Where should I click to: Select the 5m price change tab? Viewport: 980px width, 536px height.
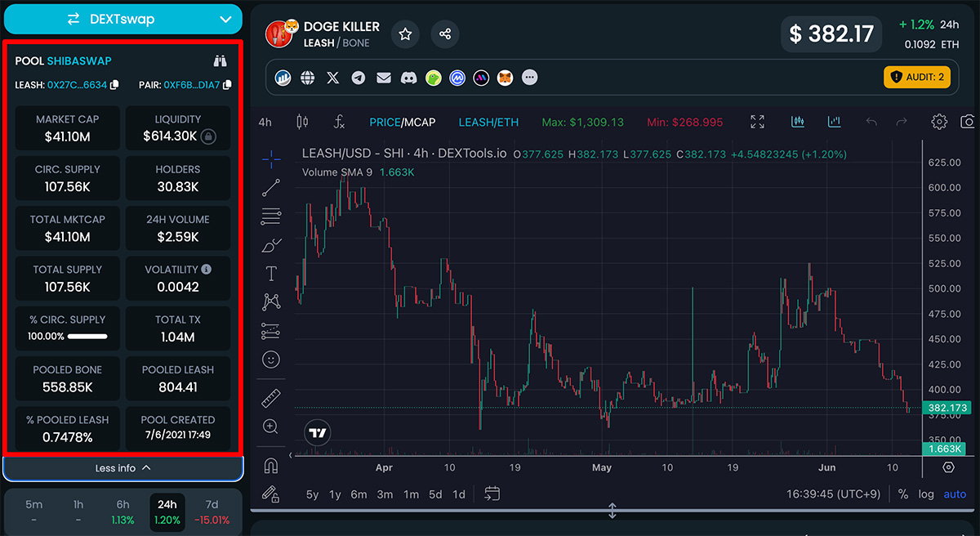coord(33,511)
